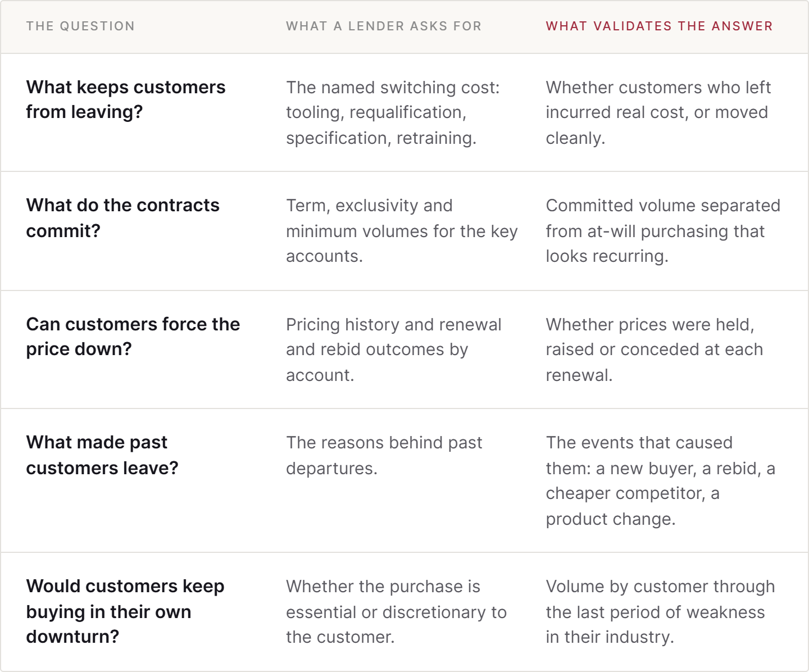Click 'tooling, requalification' text line
The width and height of the screenshot is (809, 672).
point(376,112)
